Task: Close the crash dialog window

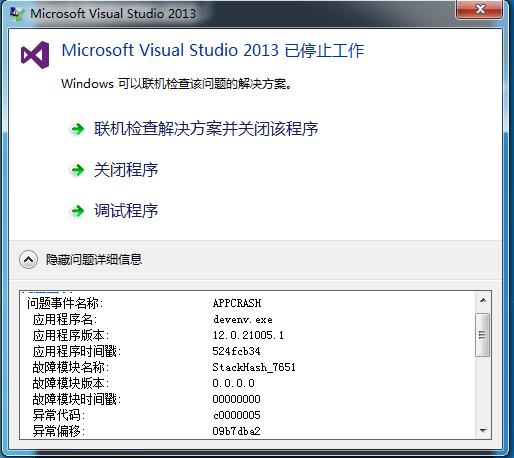Action: click(x=480, y=9)
